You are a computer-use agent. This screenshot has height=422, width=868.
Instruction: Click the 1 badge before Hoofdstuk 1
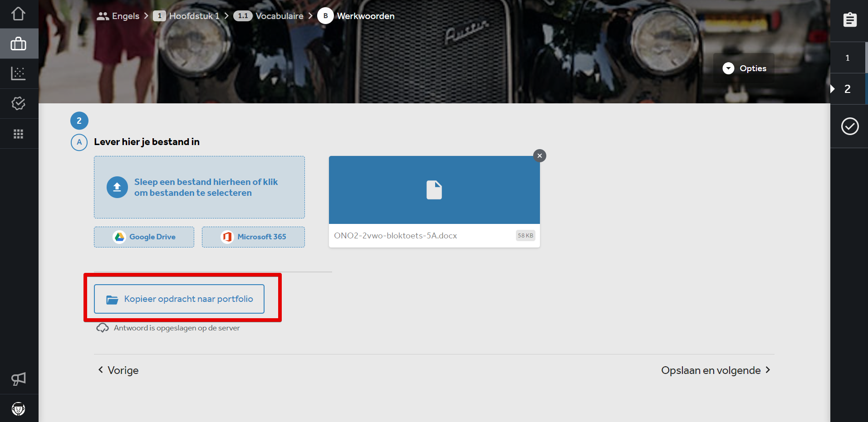(x=159, y=16)
